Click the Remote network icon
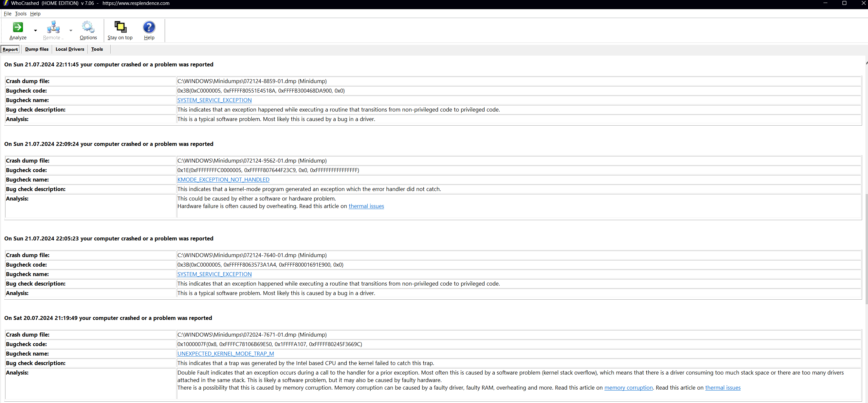Viewport: 868px width, 403px height. (53, 27)
